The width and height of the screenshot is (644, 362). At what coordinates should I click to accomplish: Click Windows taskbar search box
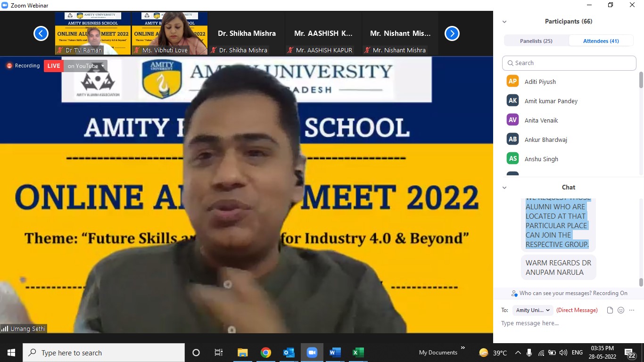pos(104,353)
